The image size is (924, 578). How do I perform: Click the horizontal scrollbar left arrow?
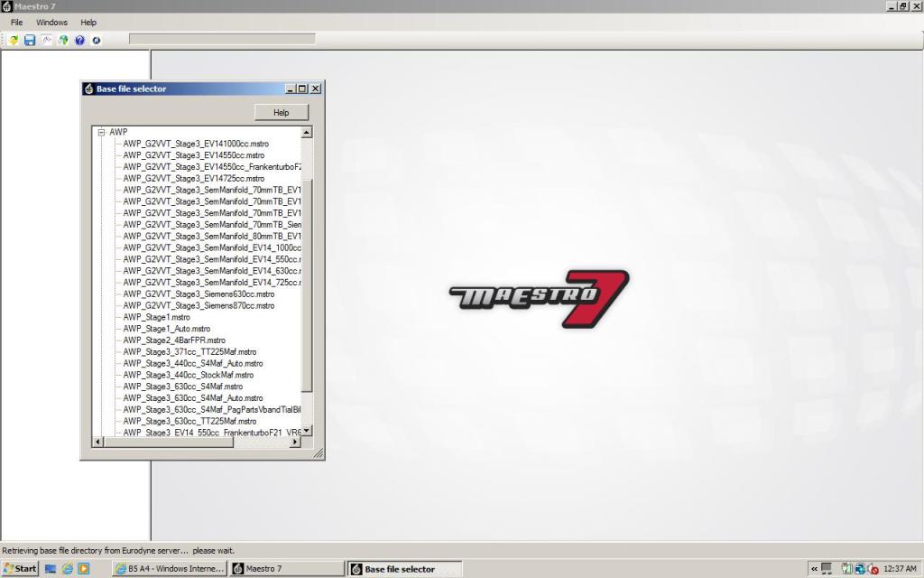click(x=98, y=442)
